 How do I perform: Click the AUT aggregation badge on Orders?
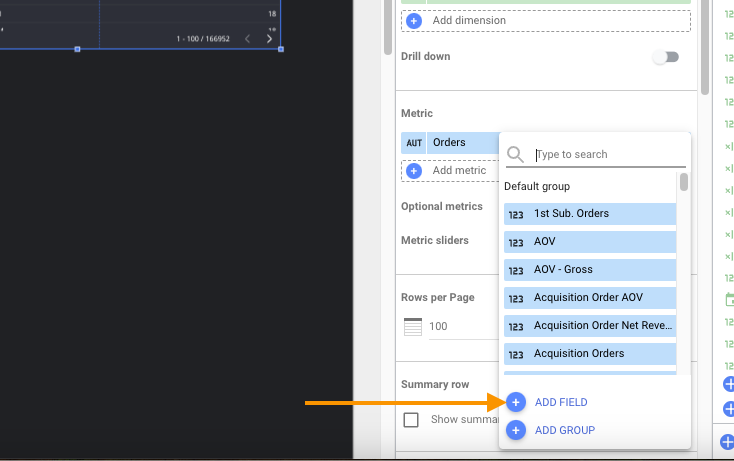[x=414, y=143]
